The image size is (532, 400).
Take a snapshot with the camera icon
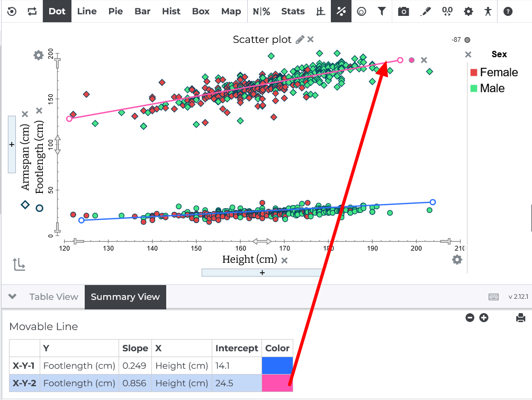click(x=403, y=12)
